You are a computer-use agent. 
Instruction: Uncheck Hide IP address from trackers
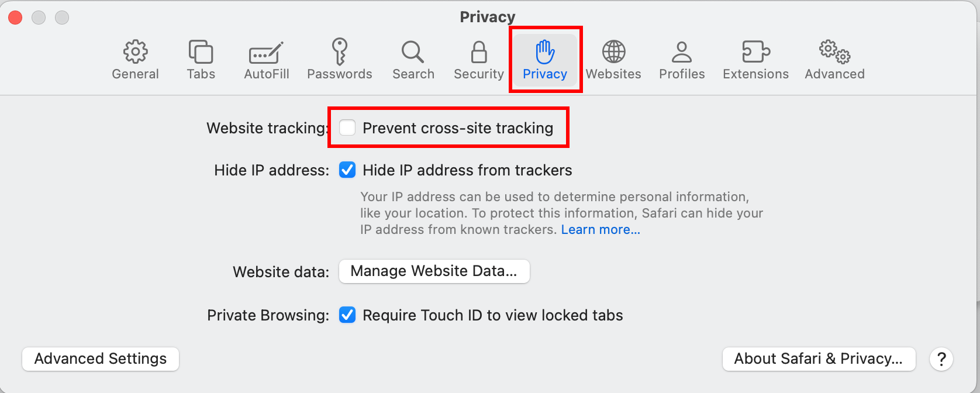tap(347, 170)
